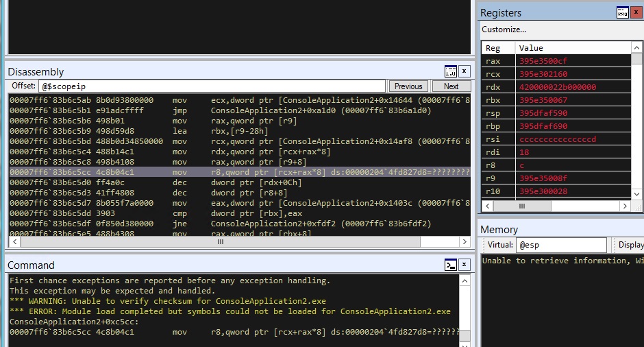644x347 pixels.
Task: Click the Disassembly horizontal scrollbar thumb
Action: click(x=221, y=242)
